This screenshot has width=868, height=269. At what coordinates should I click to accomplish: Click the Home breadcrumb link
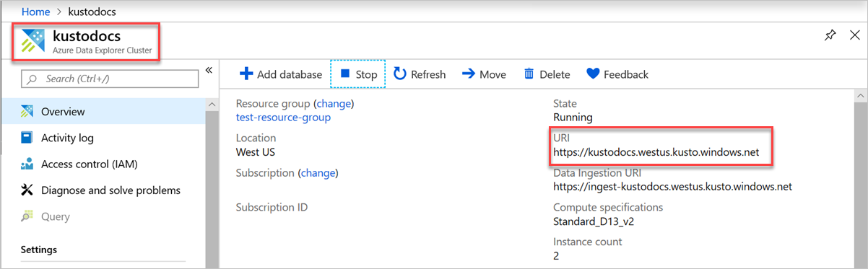click(36, 12)
